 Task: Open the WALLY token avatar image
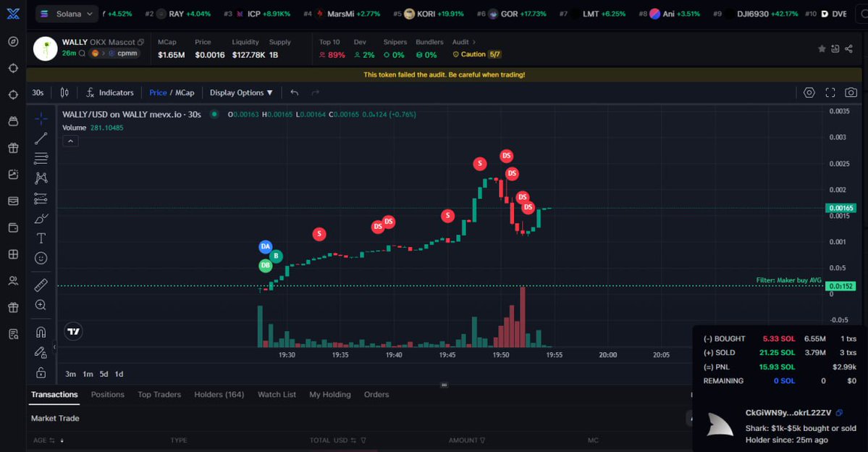pyautogui.click(x=46, y=49)
